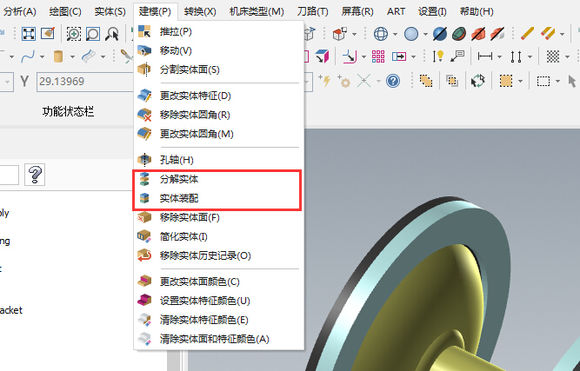The height and width of the screenshot is (371, 580).
Task: Click the orange window selection icon
Action: 505,81
